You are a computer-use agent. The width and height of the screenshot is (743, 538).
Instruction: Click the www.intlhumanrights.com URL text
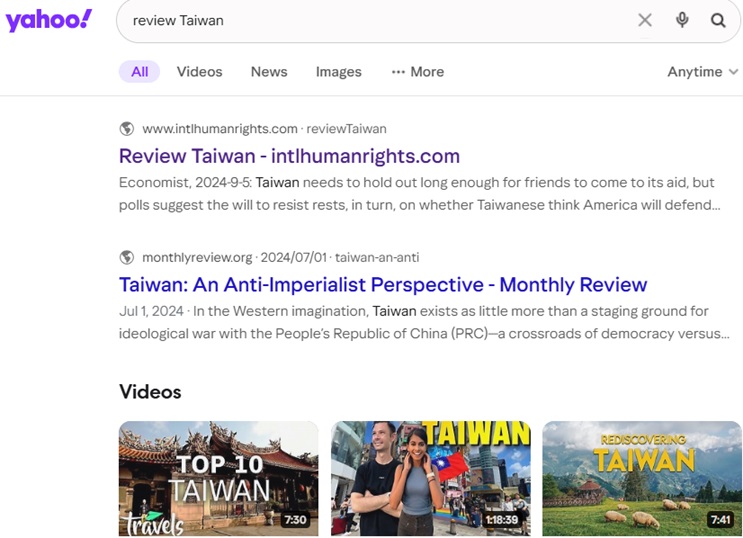220,129
